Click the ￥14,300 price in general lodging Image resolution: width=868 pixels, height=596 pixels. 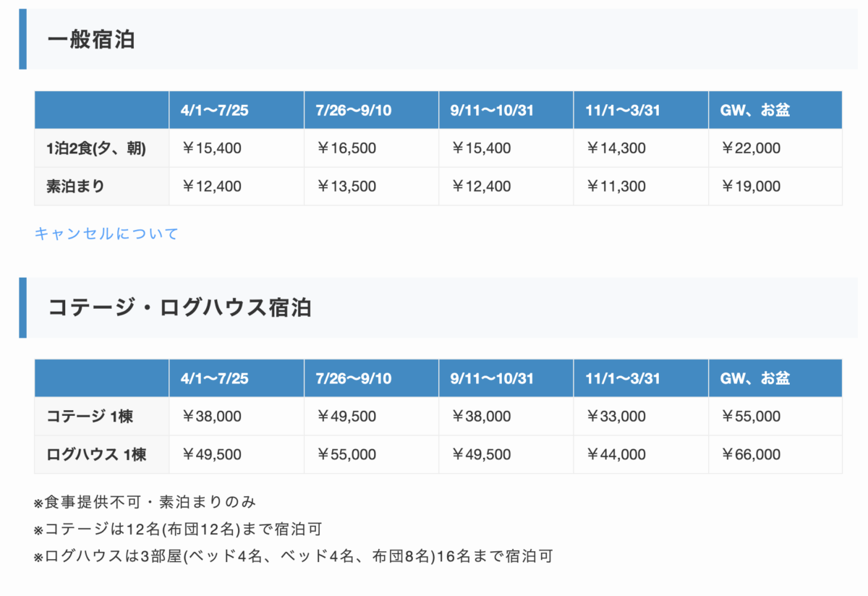coord(616,148)
